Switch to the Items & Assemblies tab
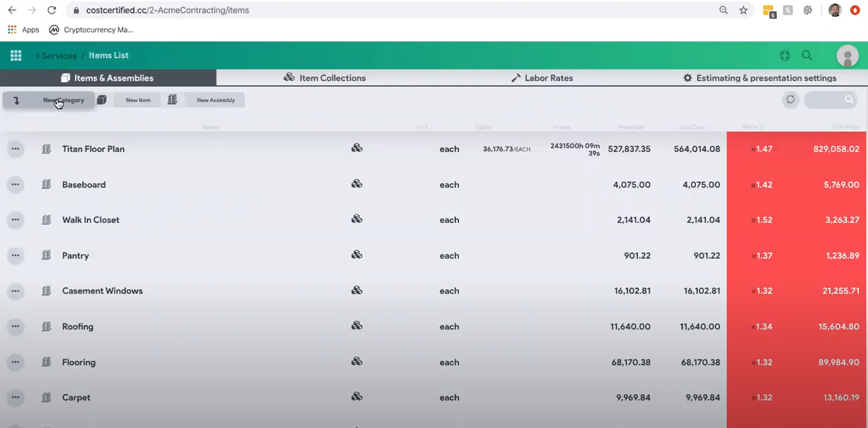This screenshot has height=428, width=868. pos(108,78)
